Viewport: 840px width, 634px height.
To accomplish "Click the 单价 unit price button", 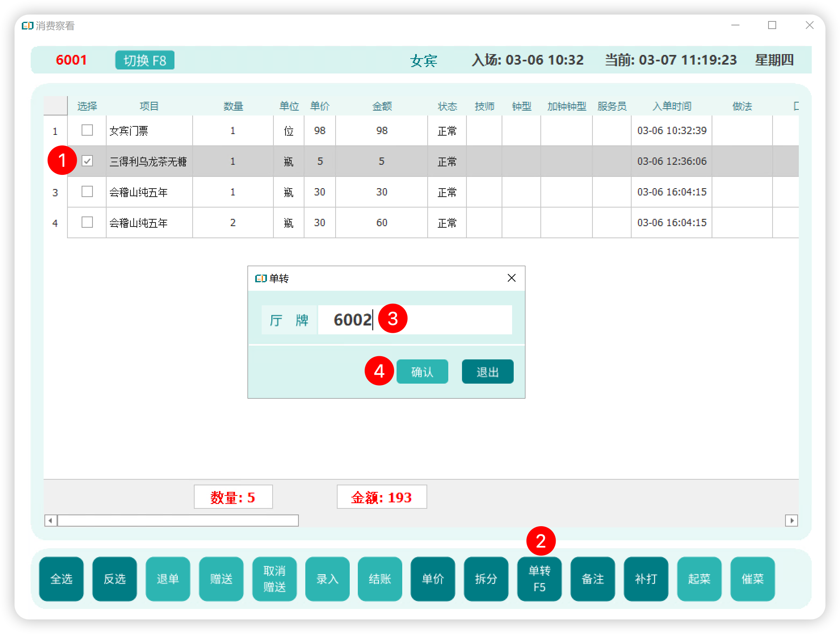I will [x=433, y=579].
